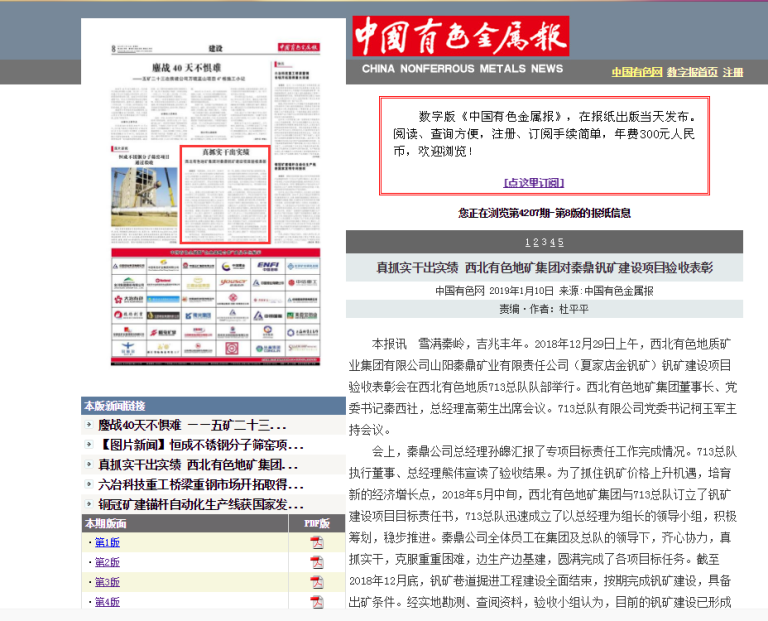The width and height of the screenshot is (768, 621).
Task: Open the 中国有色网 link in header bar
Action: [x=637, y=72]
